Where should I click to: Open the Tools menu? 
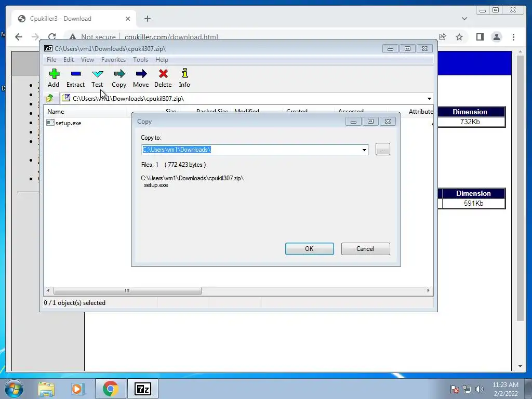tap(140, 60)
